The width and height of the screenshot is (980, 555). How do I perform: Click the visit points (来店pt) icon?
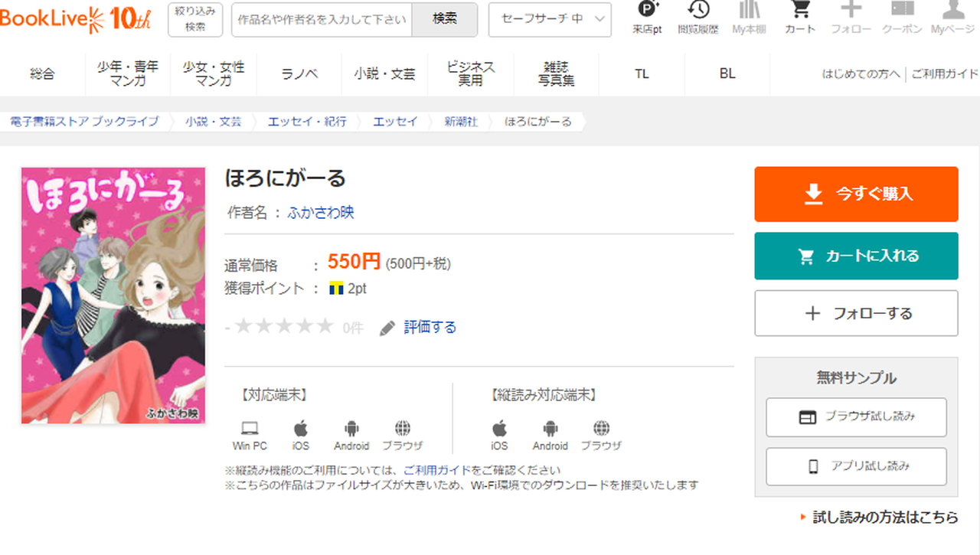(x=647, y=11)
